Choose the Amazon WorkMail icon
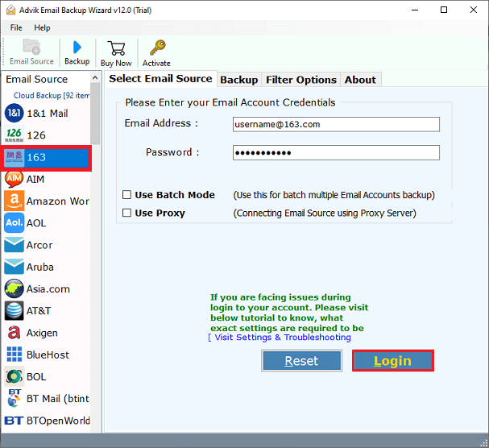Viewport: 489px width, 448px height. click(14, 201)
